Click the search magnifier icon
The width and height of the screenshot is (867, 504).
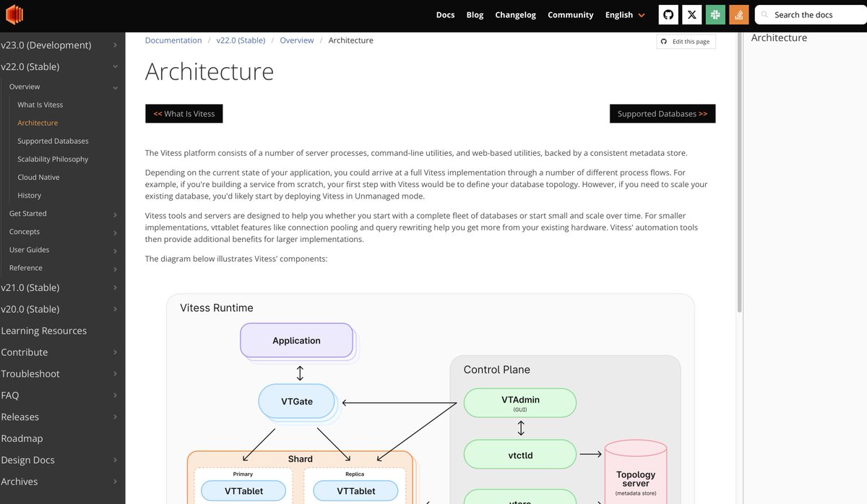coord(764,14)
